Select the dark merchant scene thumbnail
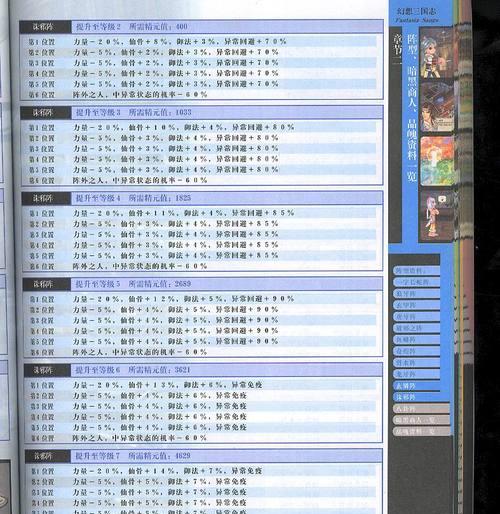 coord(437,107)
